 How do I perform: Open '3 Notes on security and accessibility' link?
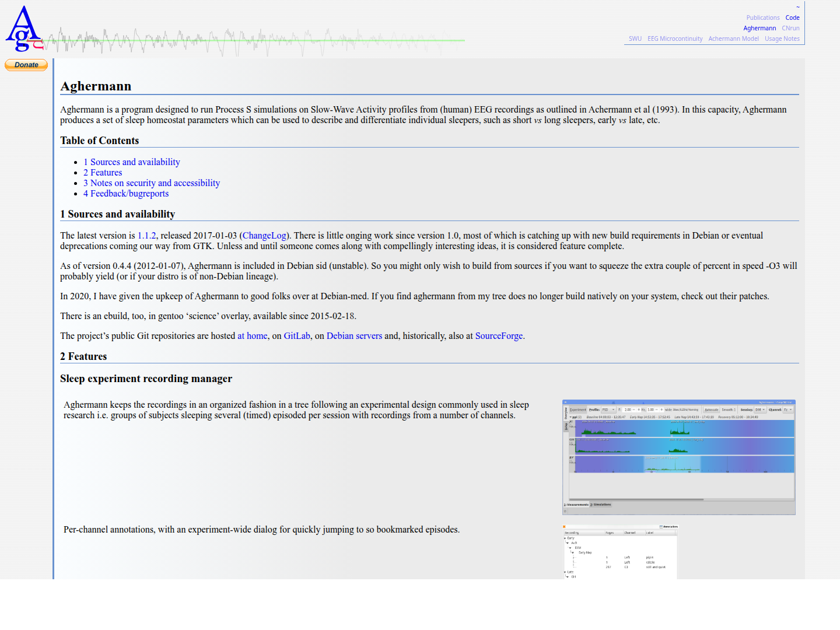pos(152,183)
